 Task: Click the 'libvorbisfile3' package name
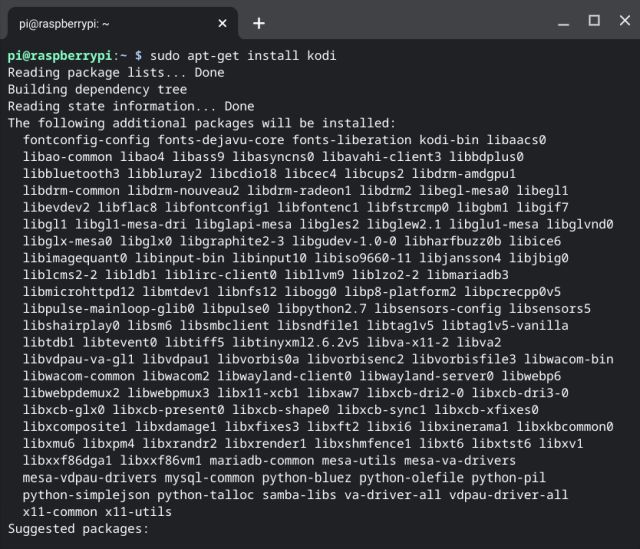tap(464, 359)
